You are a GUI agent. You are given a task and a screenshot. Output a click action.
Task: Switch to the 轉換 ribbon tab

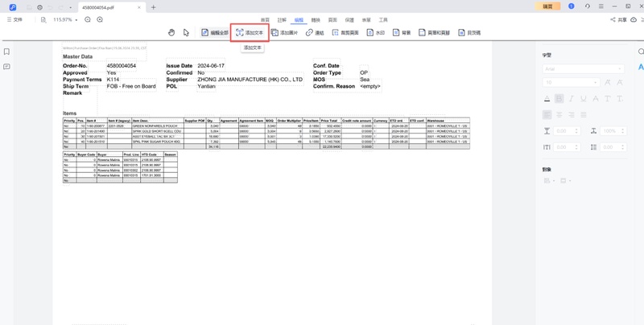point(316,19)
